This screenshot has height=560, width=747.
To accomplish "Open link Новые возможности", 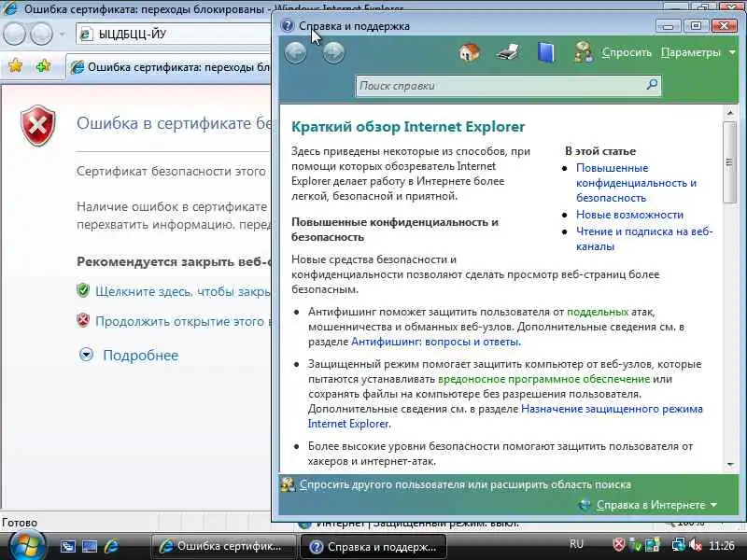I will tap(629, 215).
